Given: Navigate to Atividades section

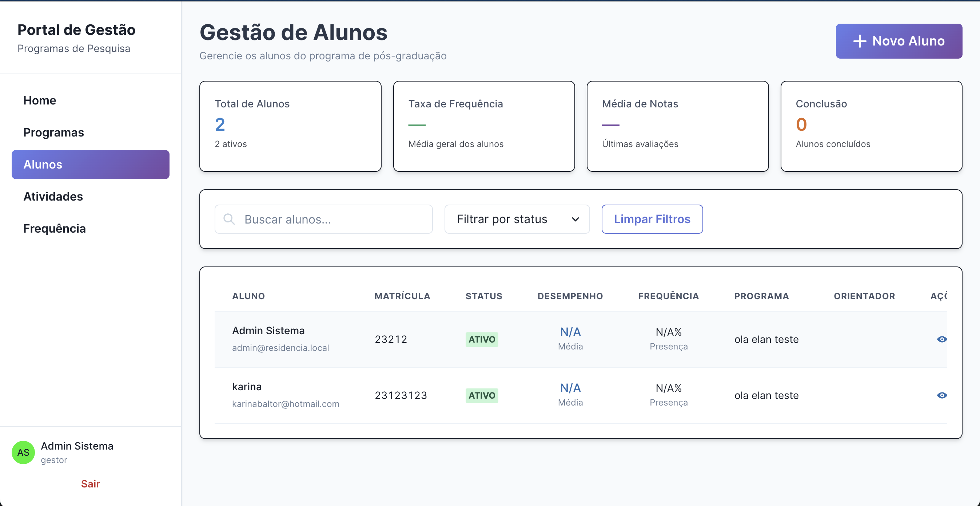Looking at the screenshot, I should [x=53, y=197].
